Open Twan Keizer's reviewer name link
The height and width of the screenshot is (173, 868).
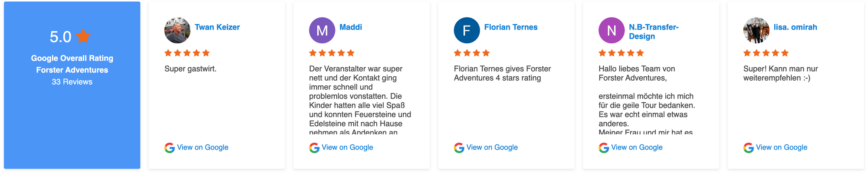[217, 27]
